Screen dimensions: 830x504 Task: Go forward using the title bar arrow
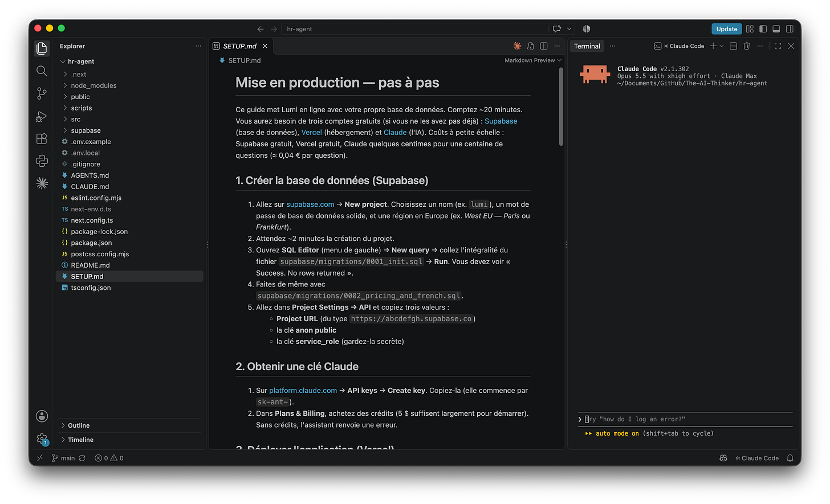click(274, 29)
